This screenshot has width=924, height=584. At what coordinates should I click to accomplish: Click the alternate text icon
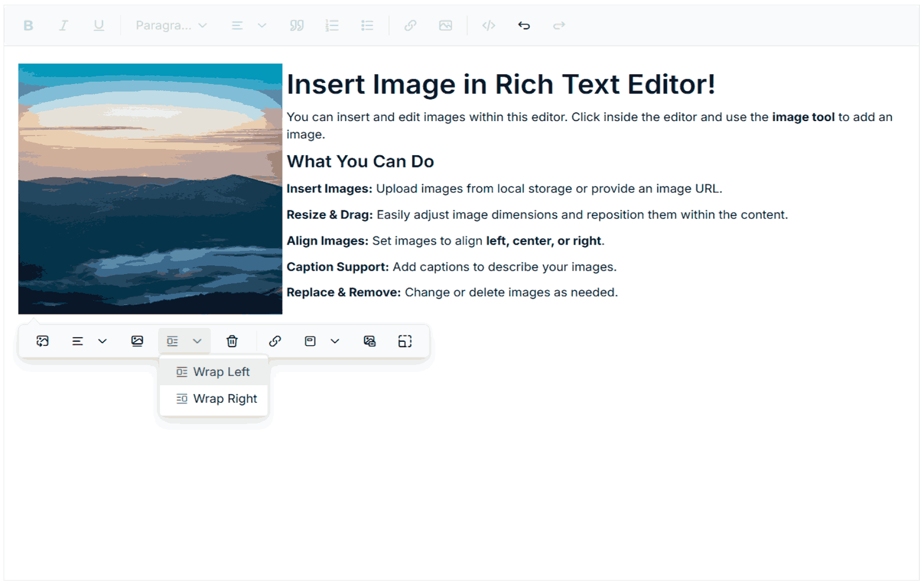click(x=370, y=341)
